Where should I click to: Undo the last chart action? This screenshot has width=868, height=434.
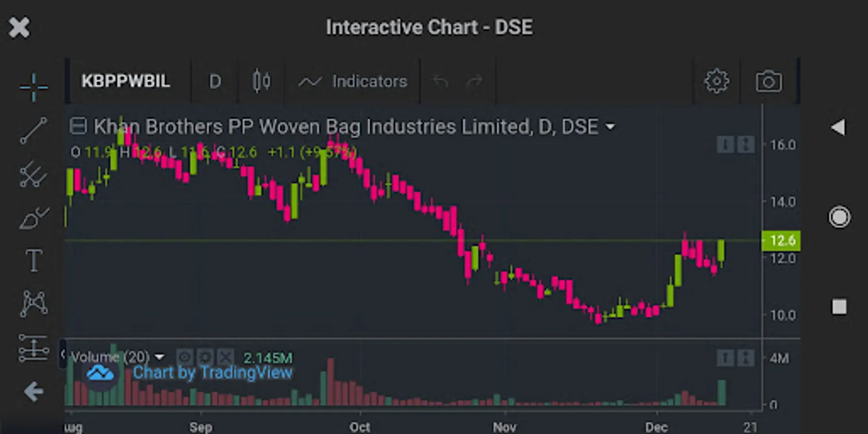[441, 81]
